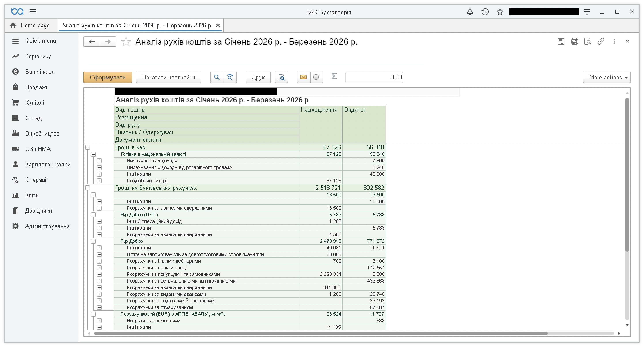The image size is (644, 347).
Task: Open favorites star in title bar
Action: pyautogui.click(x=500, y=12)
